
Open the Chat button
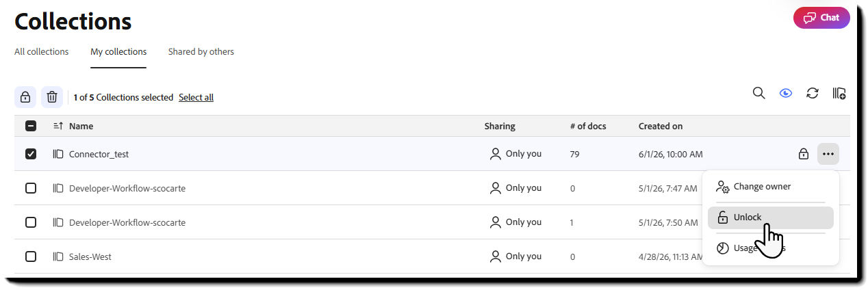[x=821, y=18]
